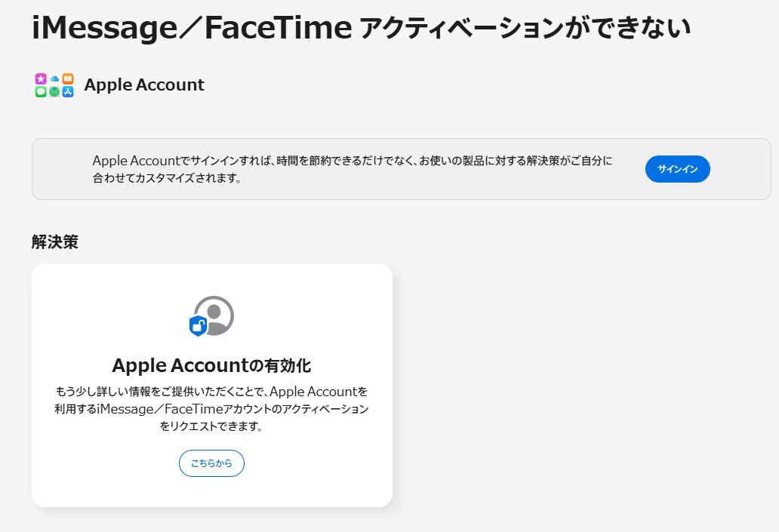This screenshot has height=532, width=779.
Task: Click the iCloud cloud icon
Action: point(54,78)
